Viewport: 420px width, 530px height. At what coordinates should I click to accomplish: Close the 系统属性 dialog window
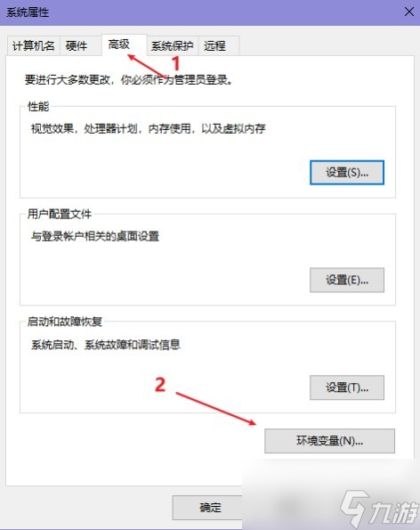coord(408,12)
